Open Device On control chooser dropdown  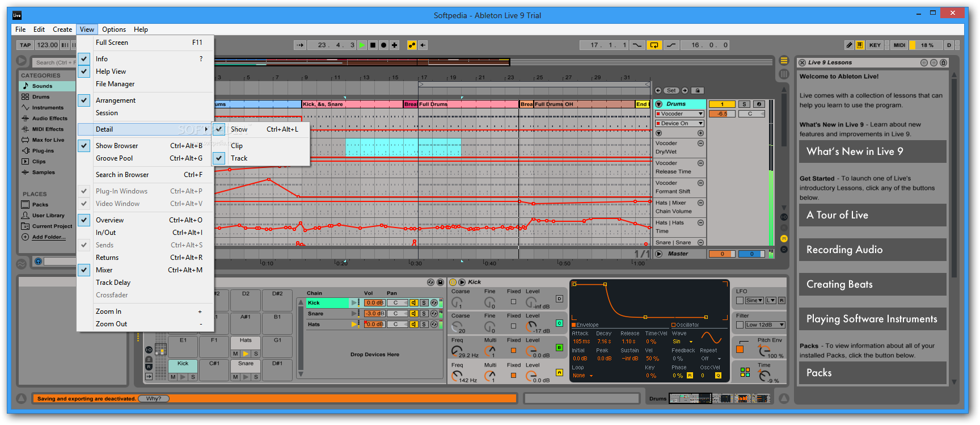click(x=679, y=123)
